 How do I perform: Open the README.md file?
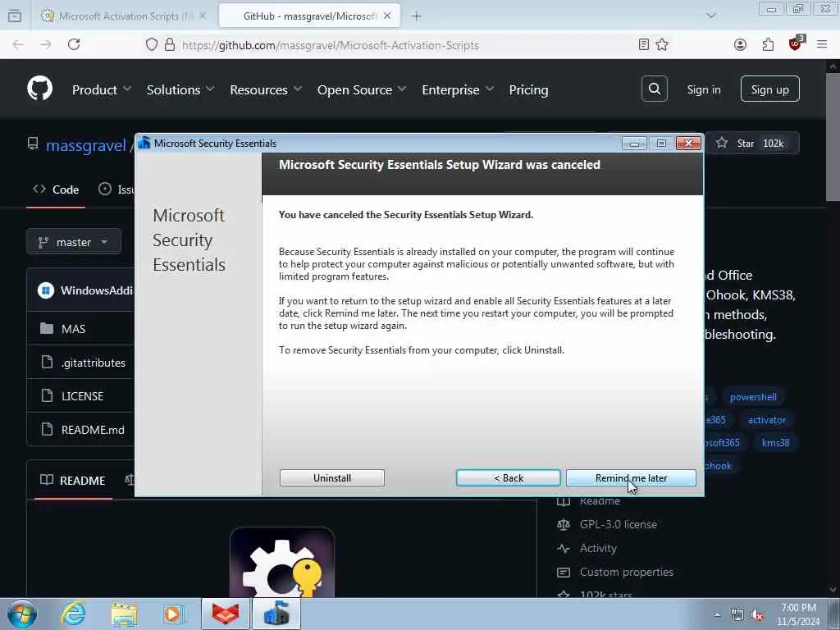(93, 430)
